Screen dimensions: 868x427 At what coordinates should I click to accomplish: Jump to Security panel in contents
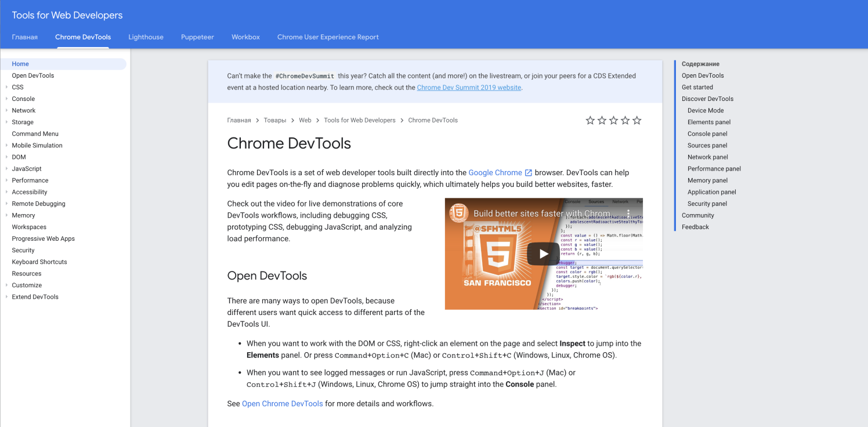[707, 203]
